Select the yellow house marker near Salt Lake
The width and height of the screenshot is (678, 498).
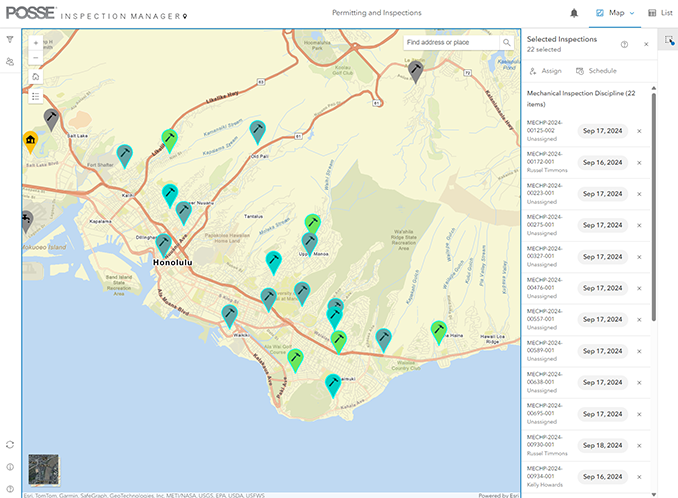30,142
